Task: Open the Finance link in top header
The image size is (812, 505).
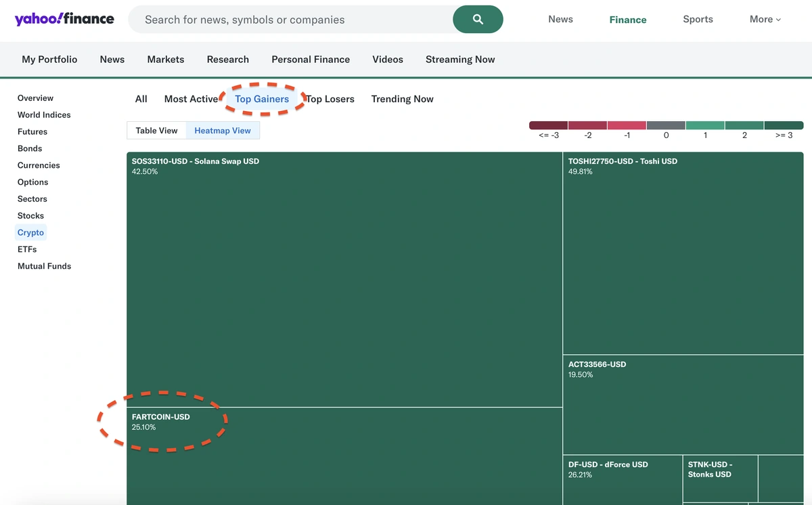Action: tap(628, 20)
